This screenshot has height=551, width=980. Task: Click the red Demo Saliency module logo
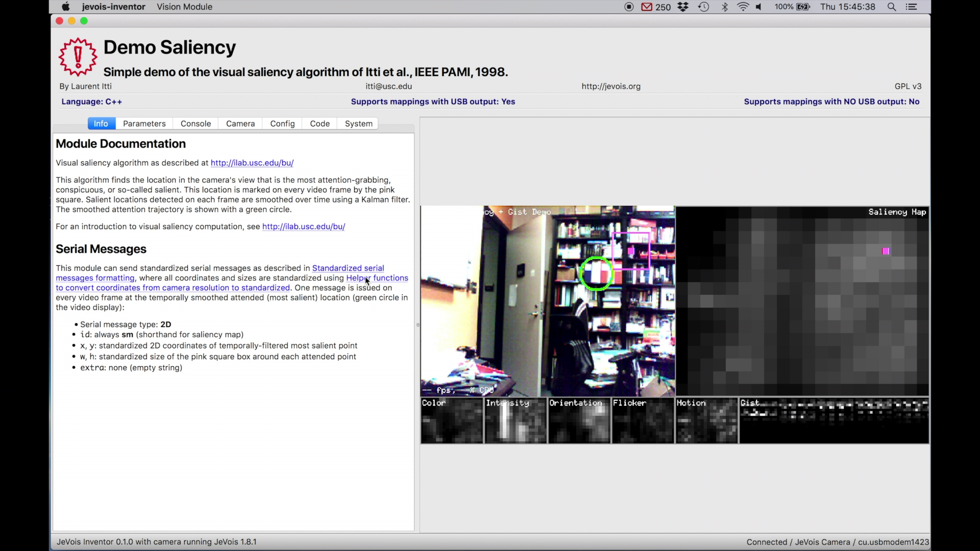pyautogui.click(x=78, y=57)
